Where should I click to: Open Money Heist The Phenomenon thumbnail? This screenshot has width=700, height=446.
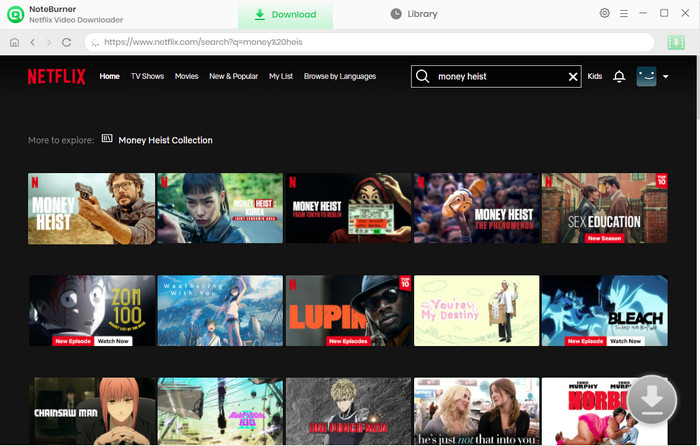(x=476, y=208)
